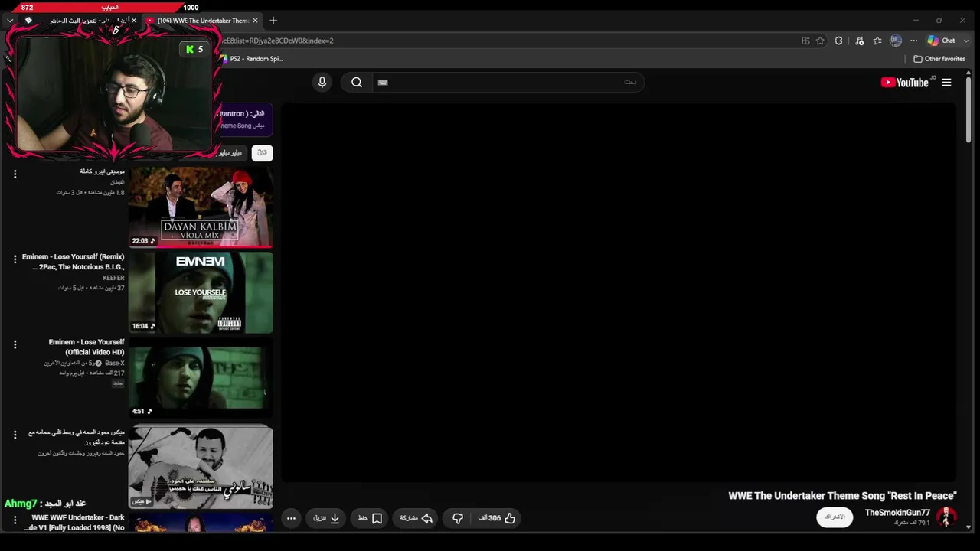This screenshot has height=551, width=980.
Task: Save the video with bookmark button
Action: [x=370, y=518]
